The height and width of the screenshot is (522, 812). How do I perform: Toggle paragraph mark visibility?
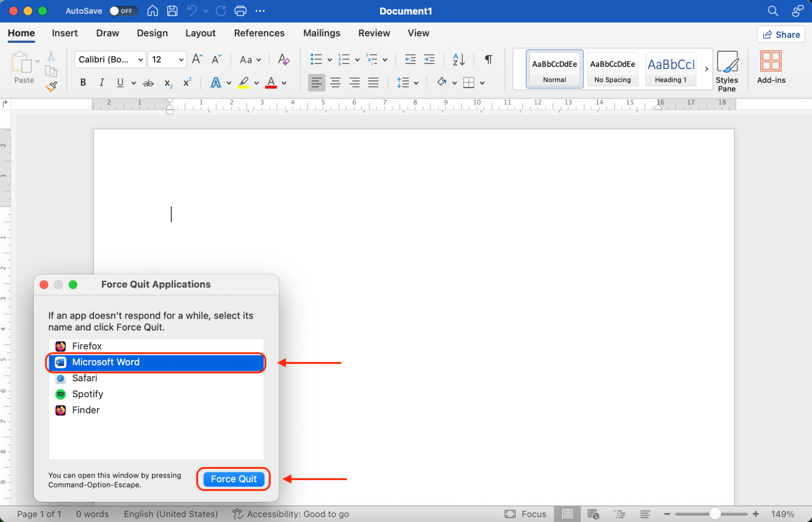[x=487, y=59]
